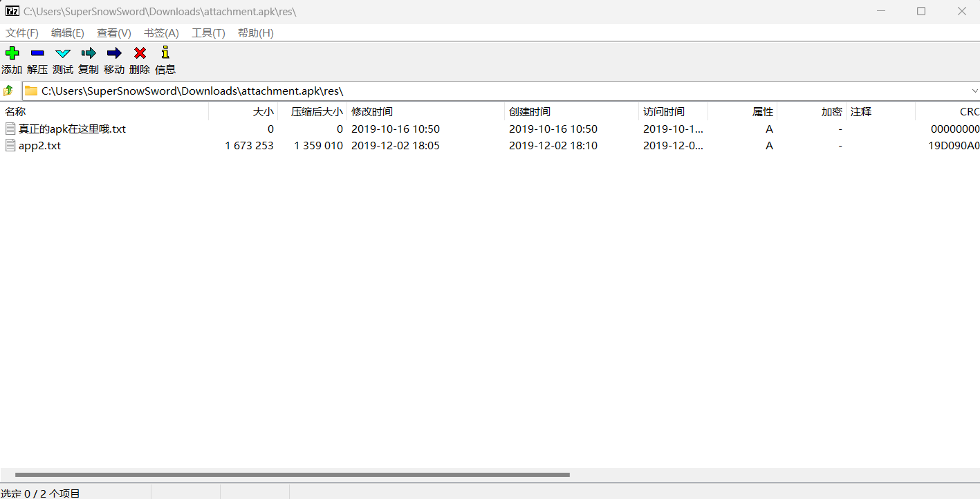Open the 文件(F) menu

pos(22,33)
